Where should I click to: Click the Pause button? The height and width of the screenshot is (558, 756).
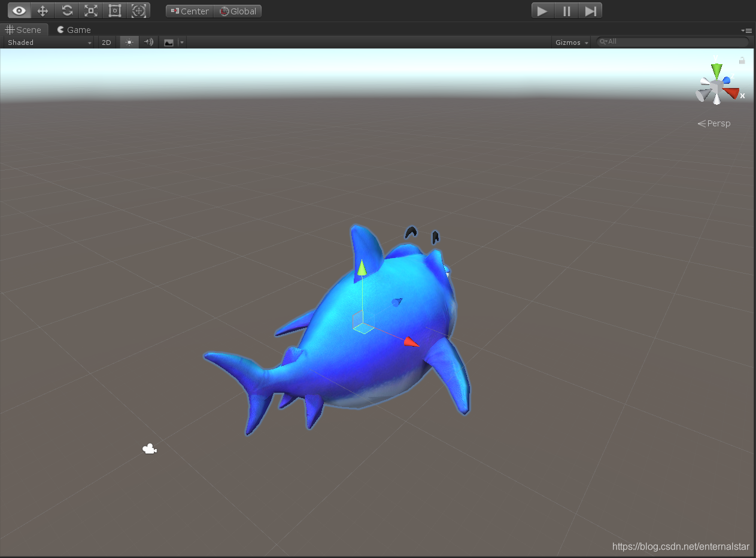click(x=566, y=11)
